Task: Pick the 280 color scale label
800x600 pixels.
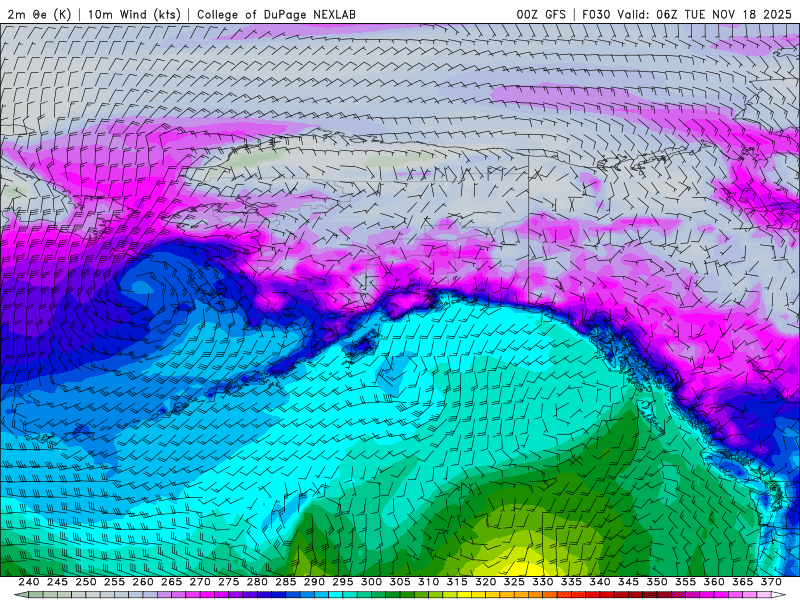Action: tap(257, 582)
